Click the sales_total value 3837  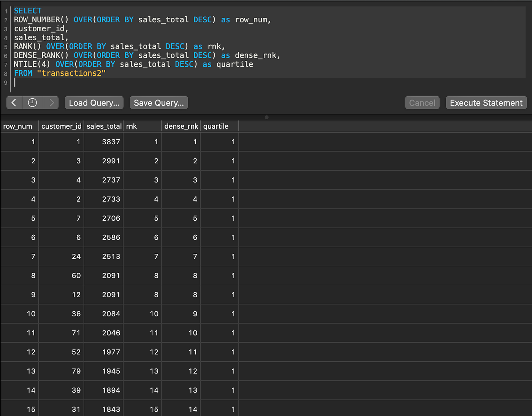click(111, 142)
